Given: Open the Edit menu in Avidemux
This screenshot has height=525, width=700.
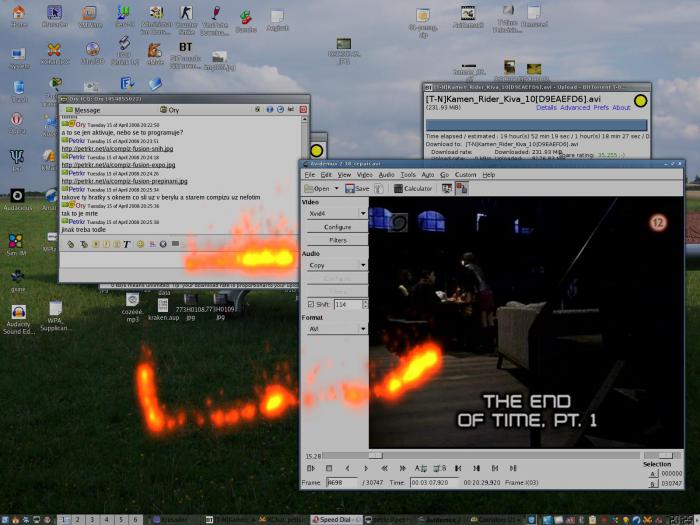Looking at the screenshot, I should pyautogui.click(x=326, y=175).
